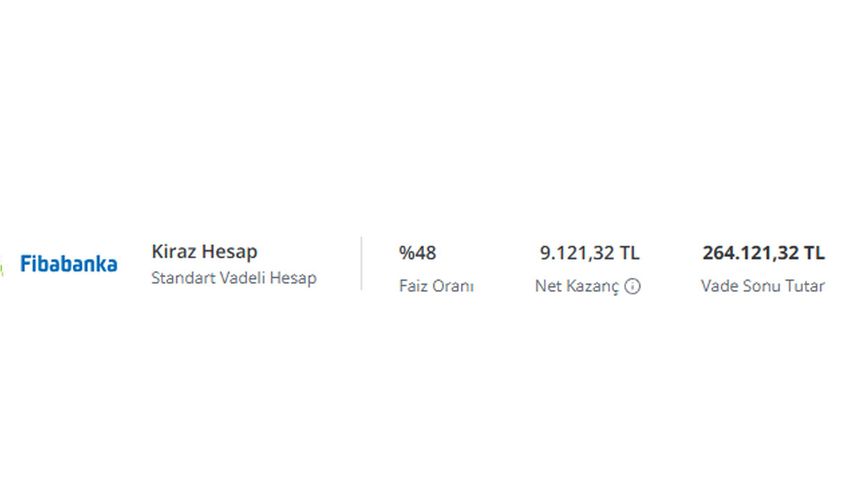Click TL currency unit after 9.121,32
The width and height of the screenshot is (860, 504).
[630, 253]
